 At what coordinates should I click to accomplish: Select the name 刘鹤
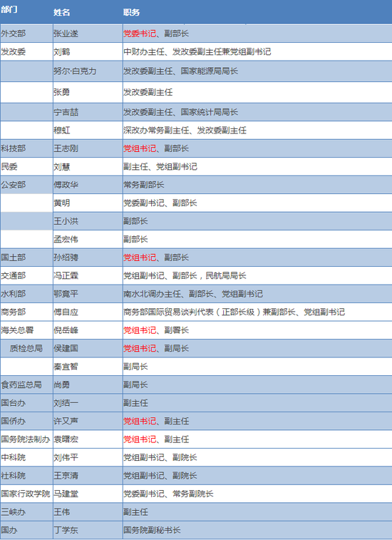[x=61, y=51]
